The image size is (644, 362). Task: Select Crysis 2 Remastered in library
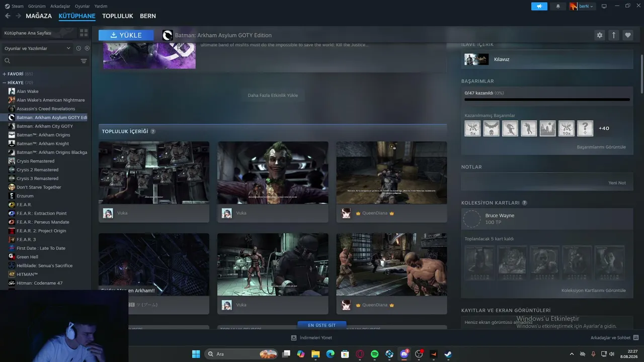[37, 170]
